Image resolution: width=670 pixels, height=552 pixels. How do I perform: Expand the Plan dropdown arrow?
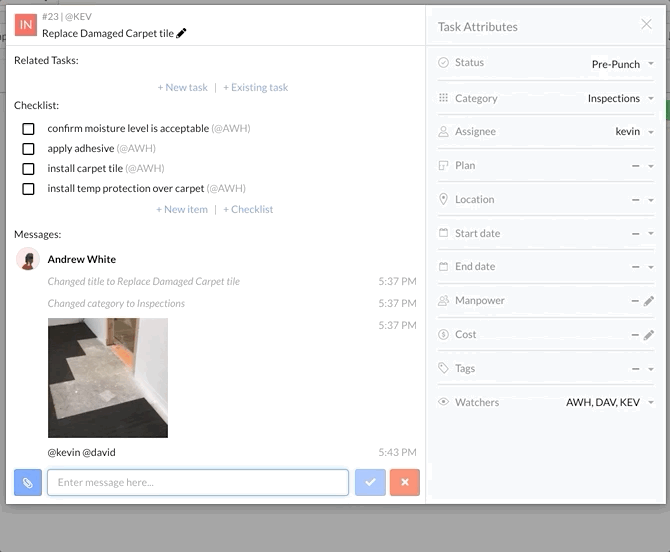coord(651,166)
